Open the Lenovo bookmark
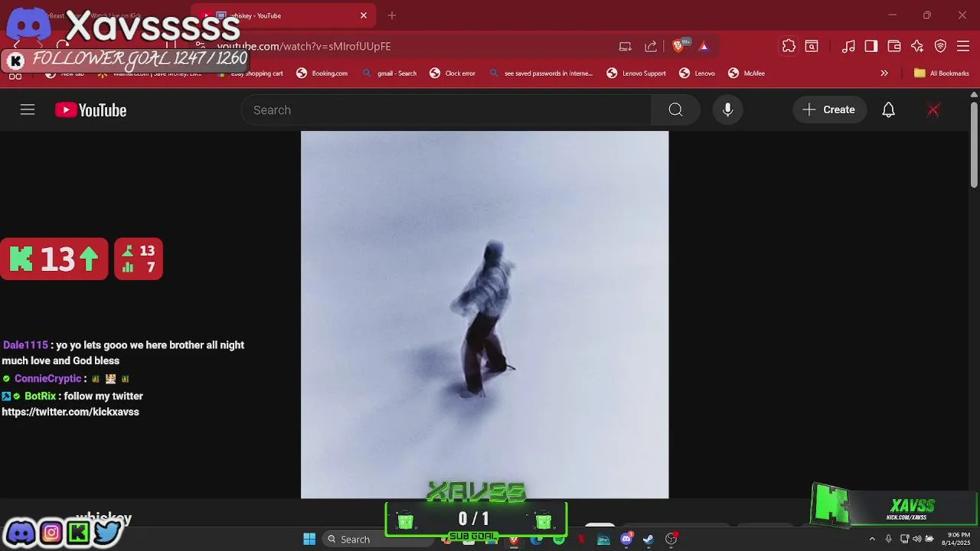 pyautogui.click(x=697, y=73)
